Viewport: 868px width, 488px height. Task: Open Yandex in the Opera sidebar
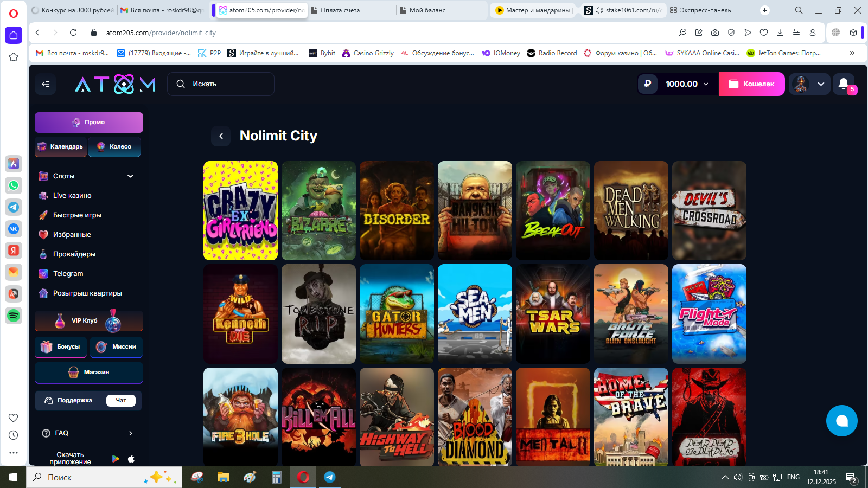pyautogui.click(x=14, y=251)
